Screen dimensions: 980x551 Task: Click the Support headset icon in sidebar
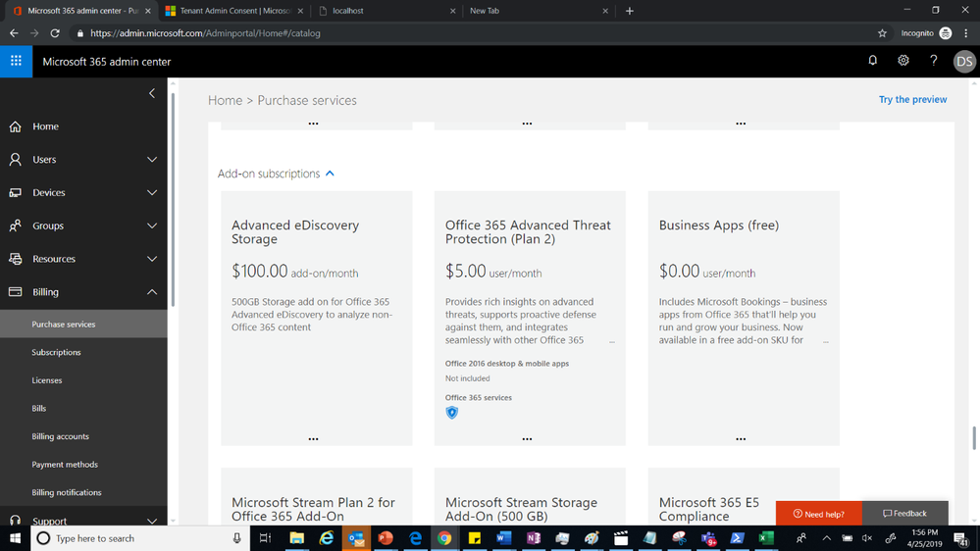point(16,521)
